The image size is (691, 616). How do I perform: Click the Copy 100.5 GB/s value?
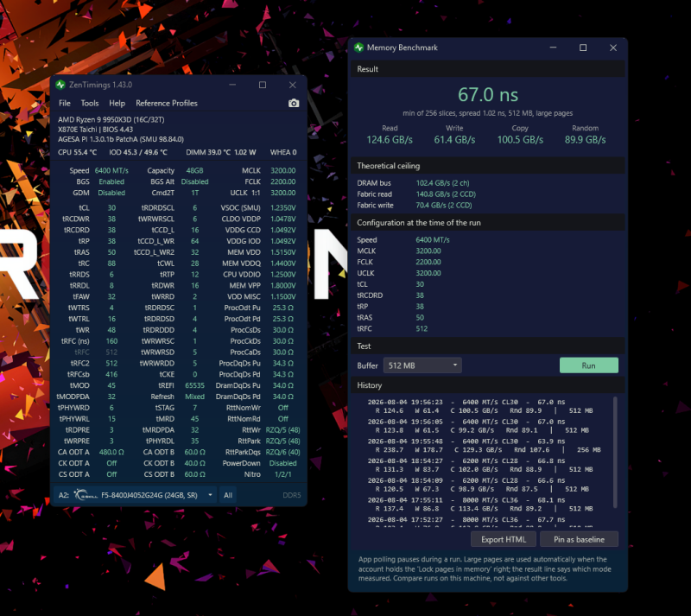tap(520, 140)
